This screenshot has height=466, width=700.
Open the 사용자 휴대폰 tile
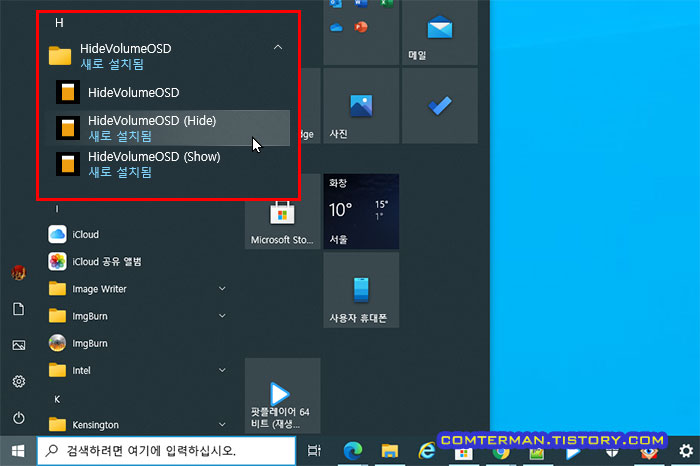(x=361, y=290)
